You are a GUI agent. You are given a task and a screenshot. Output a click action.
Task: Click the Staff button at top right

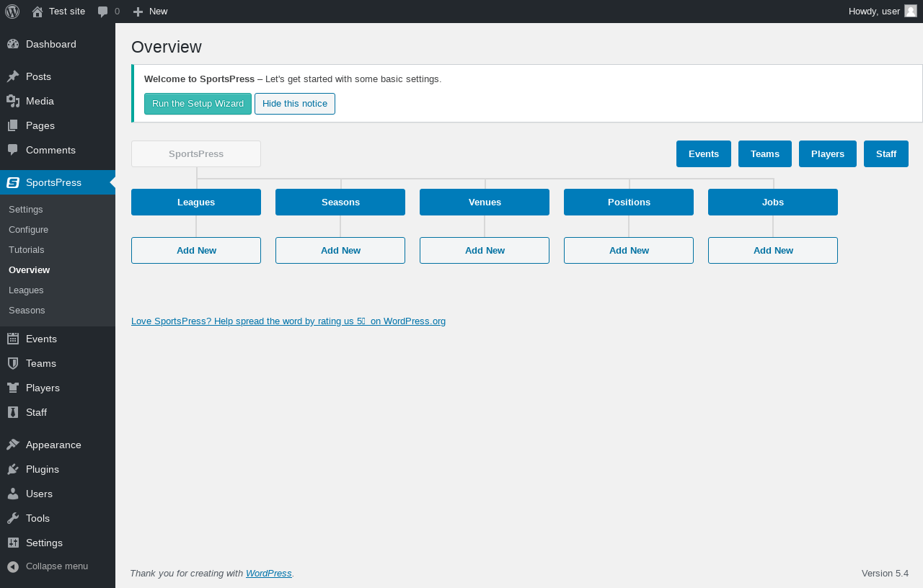click(x=886, y=153)
